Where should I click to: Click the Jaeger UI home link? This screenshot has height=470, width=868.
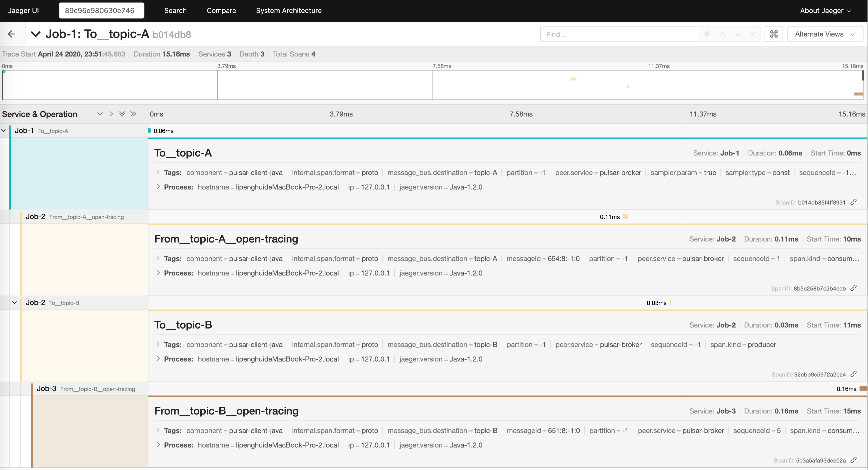[x=23, y=10]
